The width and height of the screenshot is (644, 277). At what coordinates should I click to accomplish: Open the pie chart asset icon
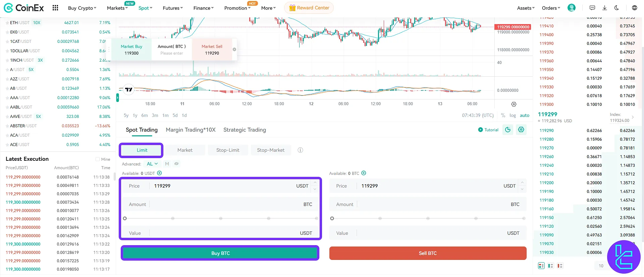[508, 130]
